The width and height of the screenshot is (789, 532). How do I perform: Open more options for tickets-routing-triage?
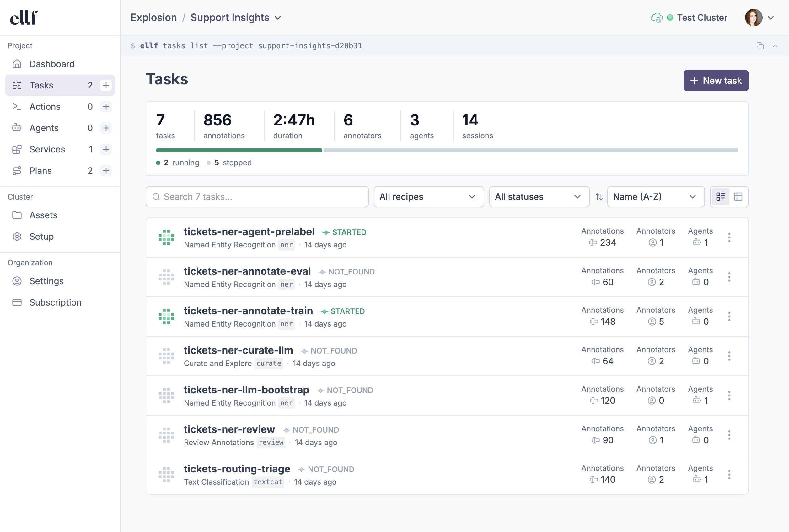[x=729, y=475]
